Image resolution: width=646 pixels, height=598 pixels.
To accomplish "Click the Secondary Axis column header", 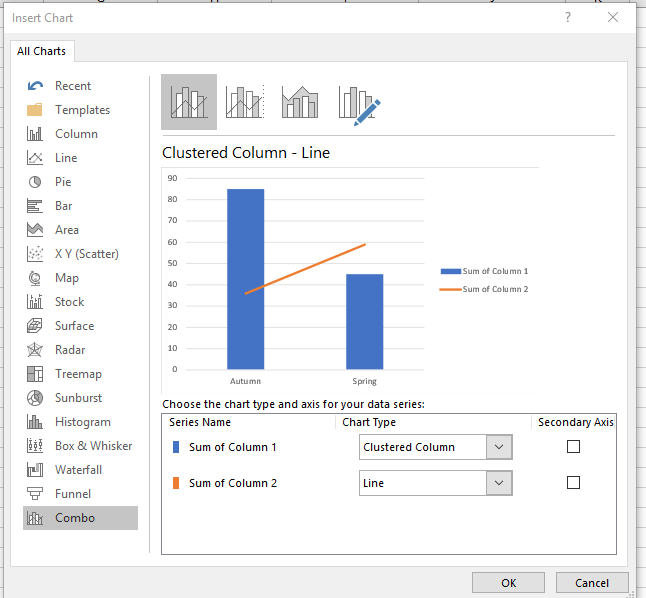I will pos(576,422).
